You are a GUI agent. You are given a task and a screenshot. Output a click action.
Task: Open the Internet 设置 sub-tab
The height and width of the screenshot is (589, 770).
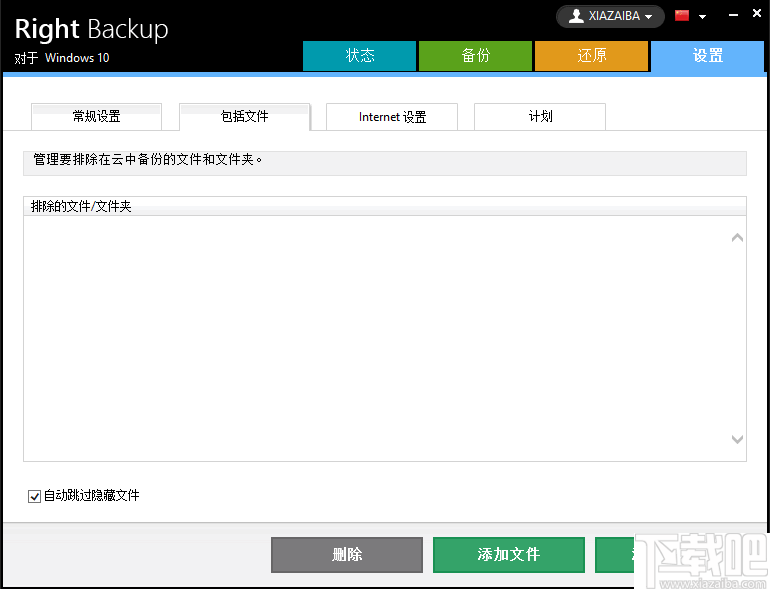tap(392, 117)
